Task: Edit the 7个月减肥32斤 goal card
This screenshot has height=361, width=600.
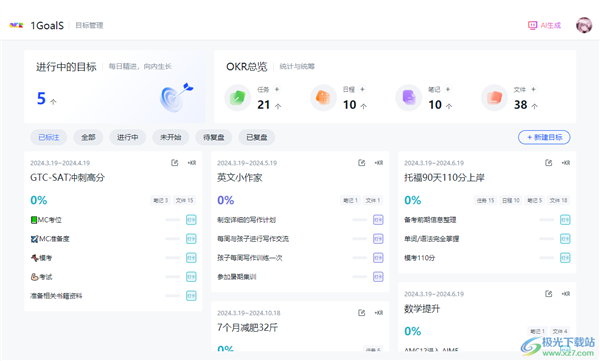Action: (362, 313)
